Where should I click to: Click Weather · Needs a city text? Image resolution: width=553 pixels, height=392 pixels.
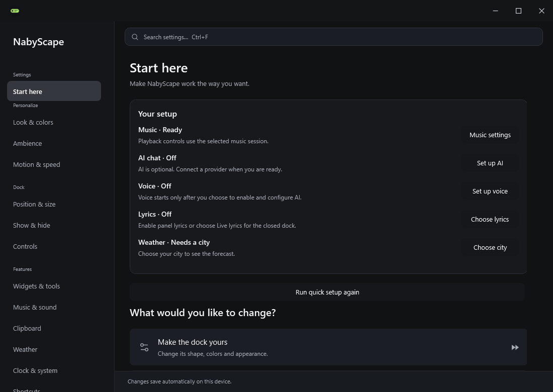click(174, 243)
